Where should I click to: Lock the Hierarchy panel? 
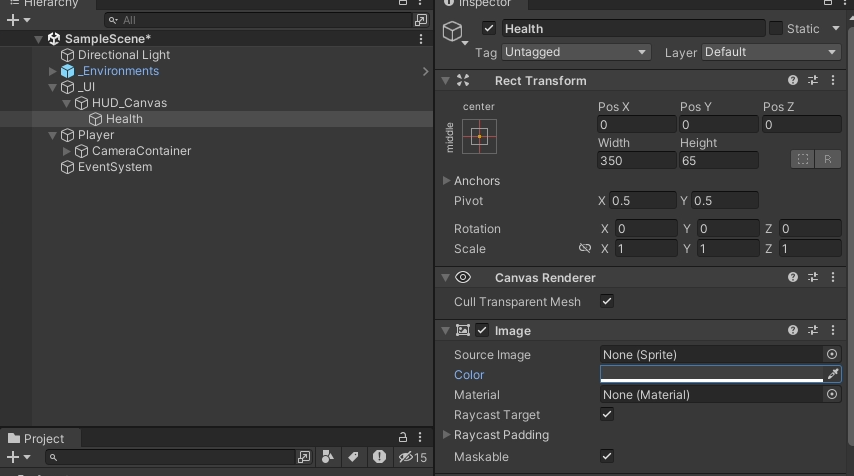coord(403,3)
